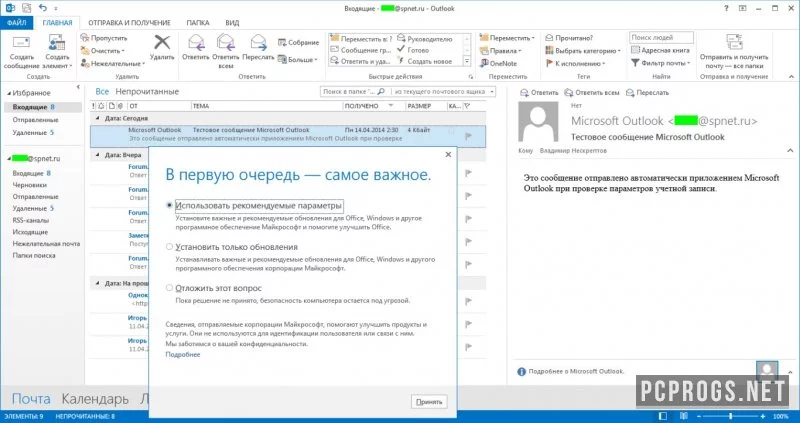Viewport: 800px width, 423px height.
Task: Click Reply all (Ответить всем) ribbon icon
Action: [x=225, y=43]
